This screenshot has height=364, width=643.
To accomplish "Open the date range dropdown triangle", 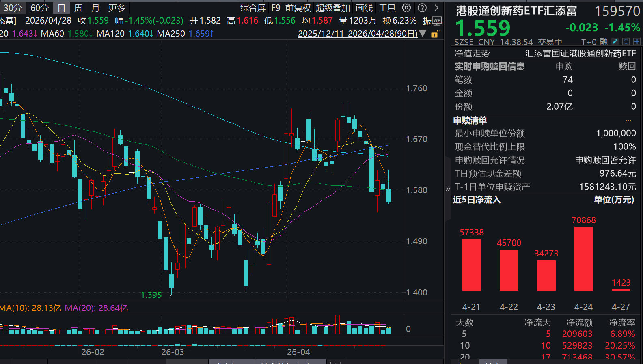I will (x=423, y=33).
